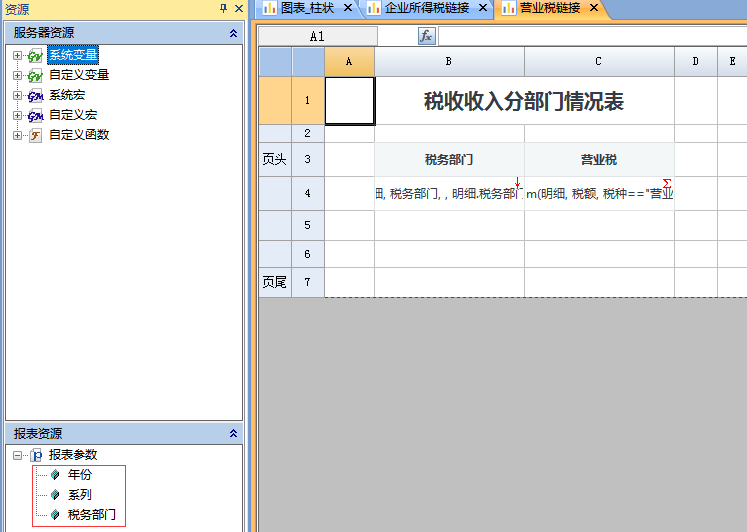Pin the 资源 panel
This screenshot has width=747, height=532.
(x=223, y=8)
